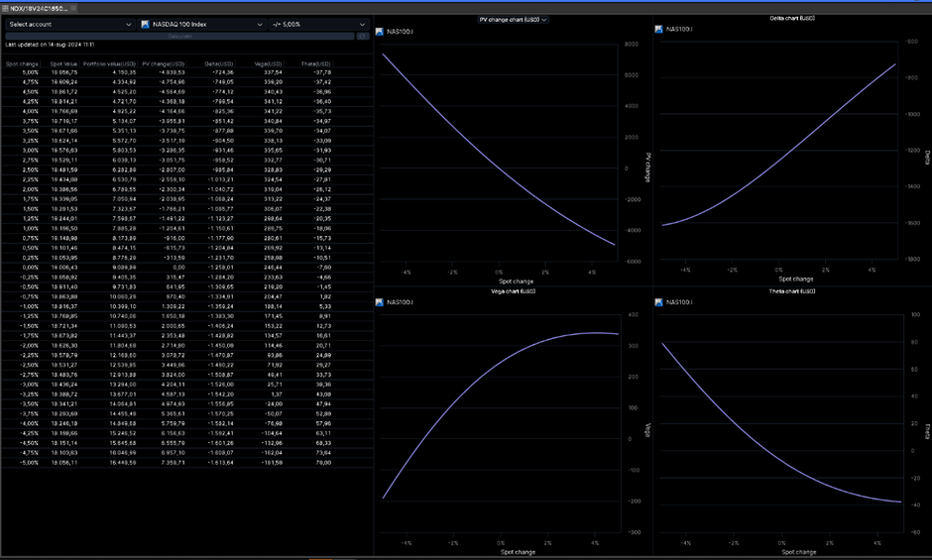
Task: Sort by the Spot change column header
Action: 23,63
